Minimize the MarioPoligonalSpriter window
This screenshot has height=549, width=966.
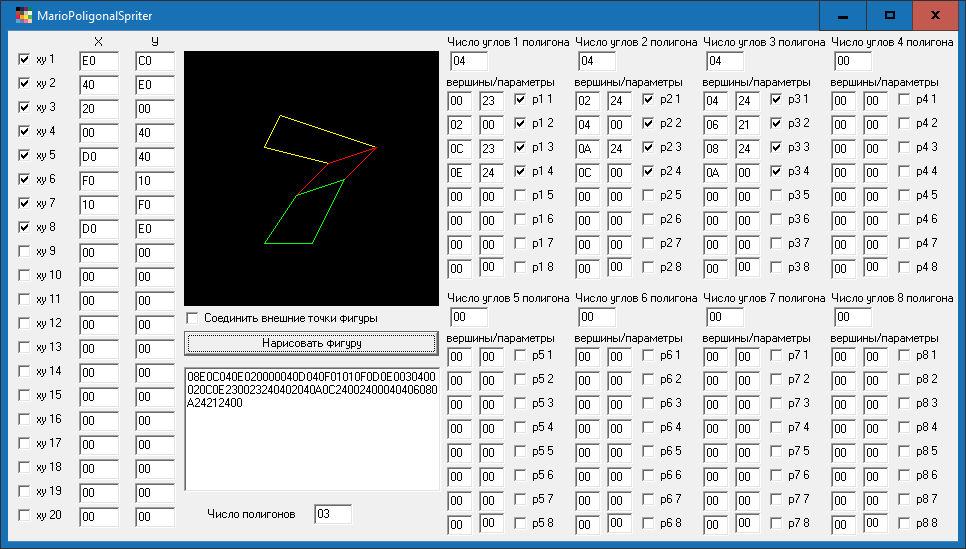[x=843, y=15]
